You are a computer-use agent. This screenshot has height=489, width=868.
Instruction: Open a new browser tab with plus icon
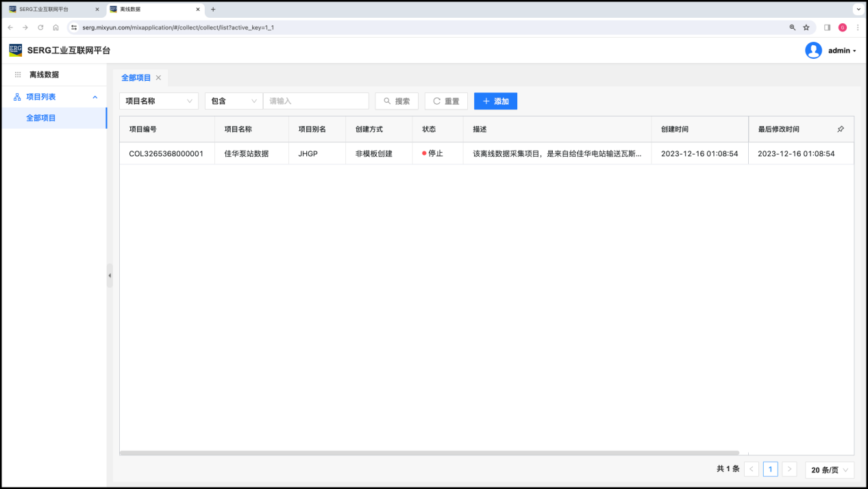tap(213, 10)
